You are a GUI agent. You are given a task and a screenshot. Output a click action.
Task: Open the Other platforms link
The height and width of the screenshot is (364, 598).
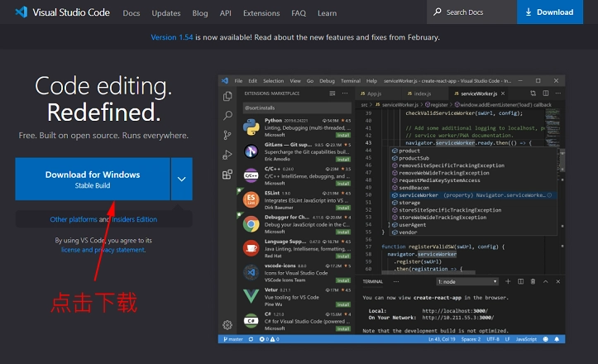(74, 219)
